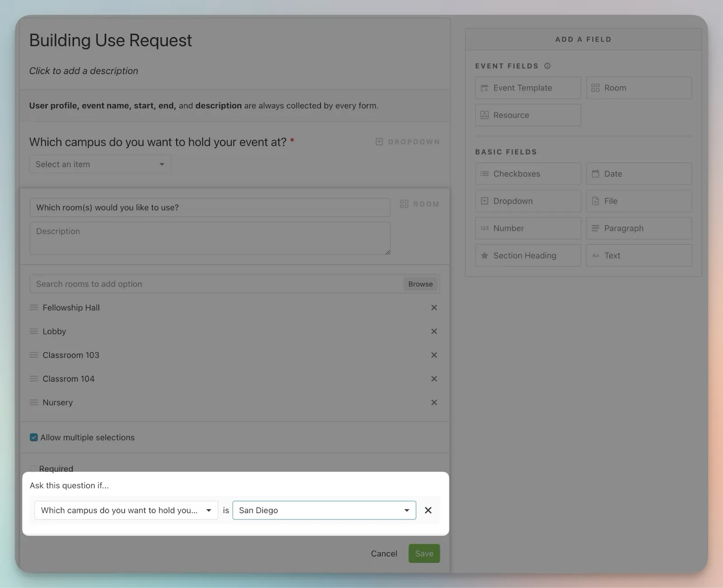Cancel editing the room field
Image resolution: width=723 pixels, height=588 pixels.
tap(384, 554)
